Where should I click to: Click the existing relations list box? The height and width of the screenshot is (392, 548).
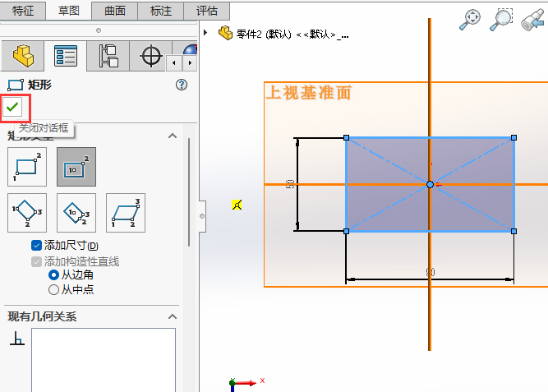[x=104, y=360]
